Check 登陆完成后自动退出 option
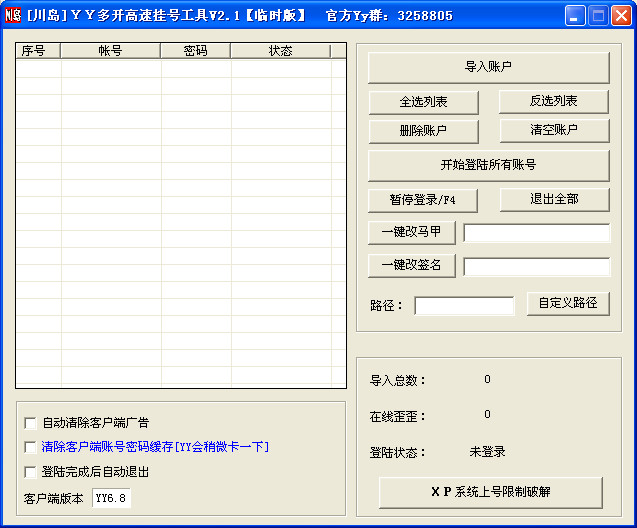Viewport: 637px width, 528px height. click(30, 472)
